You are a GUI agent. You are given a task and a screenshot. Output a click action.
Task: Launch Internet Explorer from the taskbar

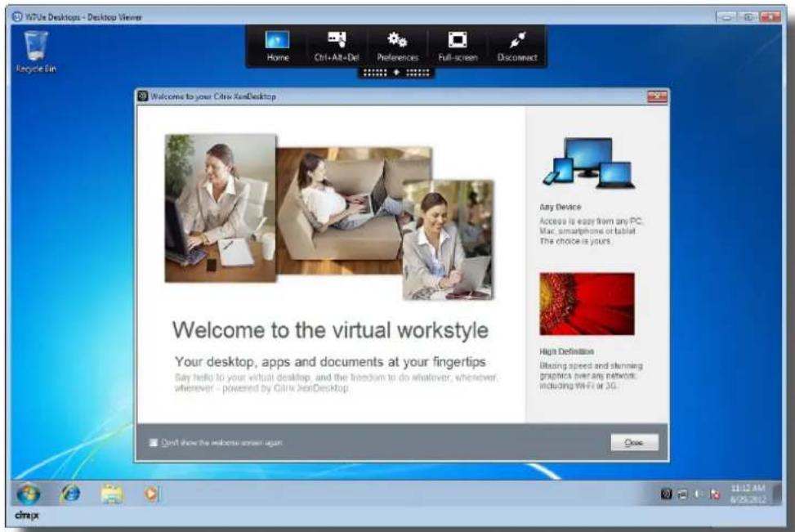pyautogui.click(x=70, y=494)
